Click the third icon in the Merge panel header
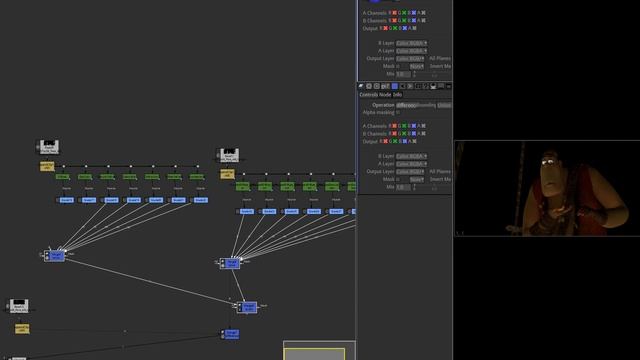The image size is (640, 360). pyautogui.click(x=376, y=86)
